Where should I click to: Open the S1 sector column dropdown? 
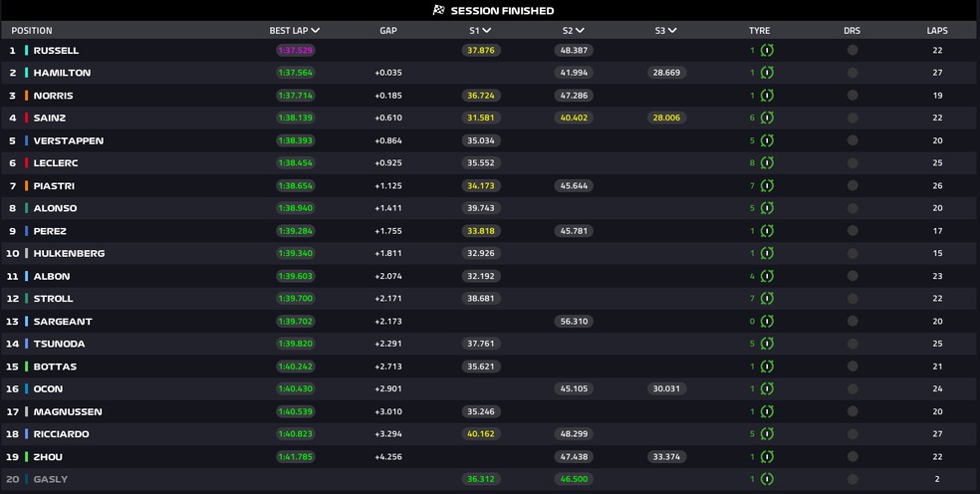click(487, 30)
